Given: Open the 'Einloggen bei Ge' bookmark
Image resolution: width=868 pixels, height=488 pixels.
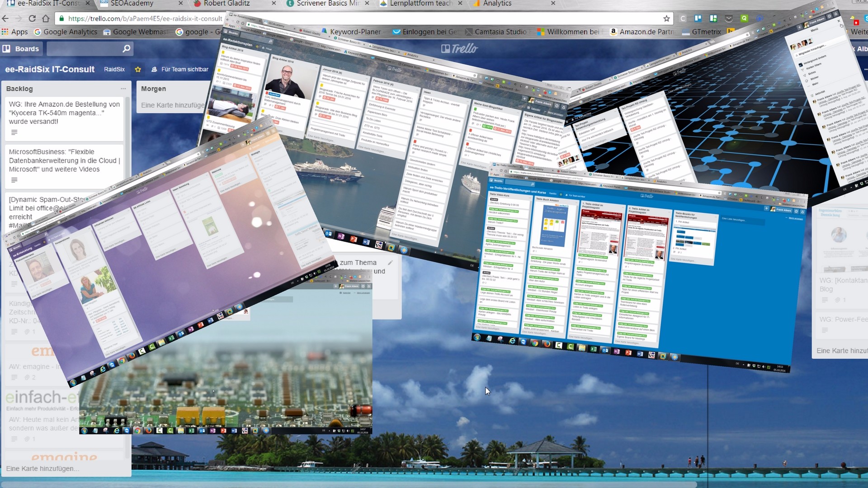Looking at the screenshot, I should tap(425, 32).
